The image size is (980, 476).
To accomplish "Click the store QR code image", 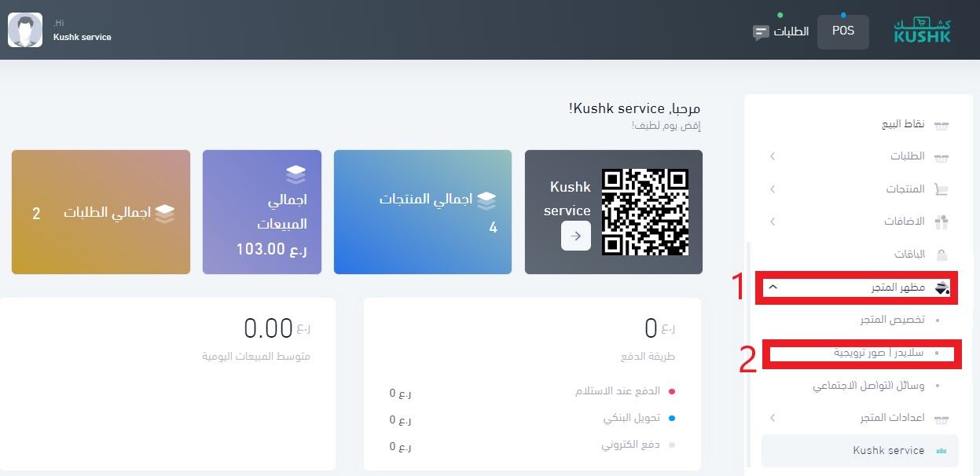I will point(645,211).
